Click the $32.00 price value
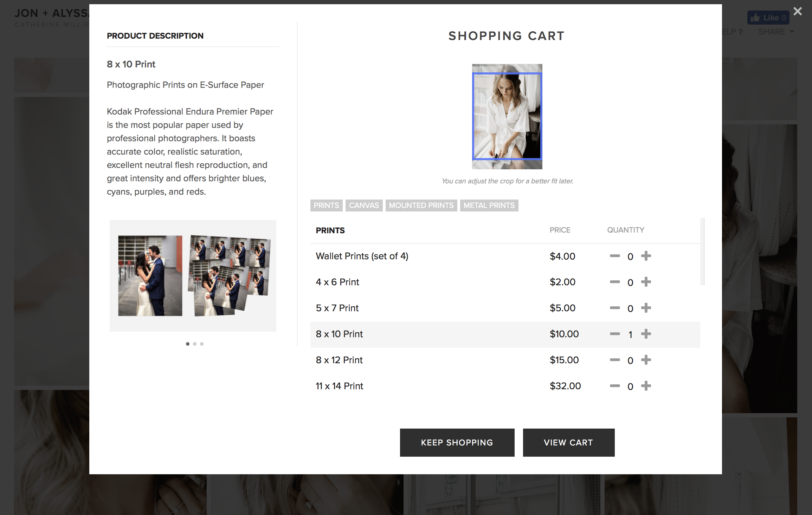812x515 pixels. pos(565,386)
